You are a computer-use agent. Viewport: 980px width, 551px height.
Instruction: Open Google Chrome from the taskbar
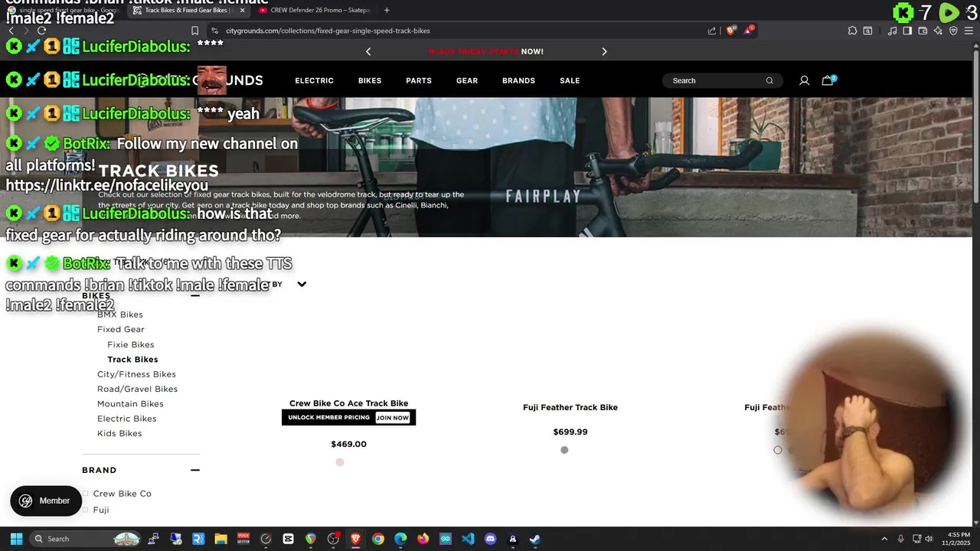(378, 539)
